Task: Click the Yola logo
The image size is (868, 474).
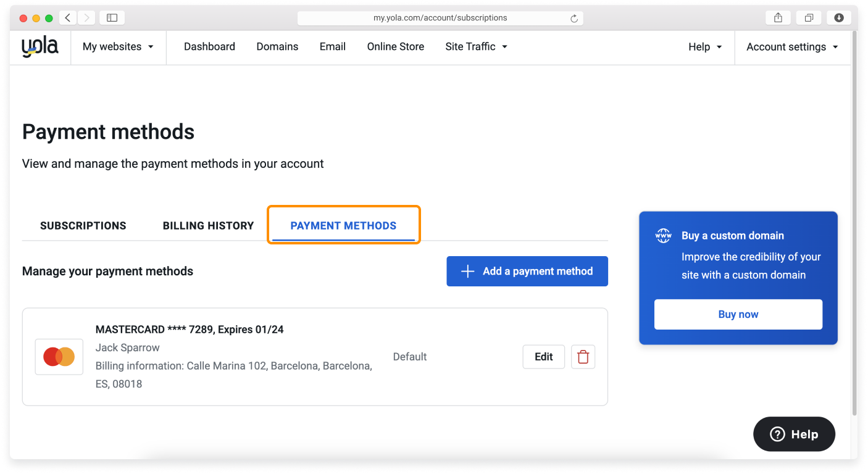Action: click(x=39, y=46)
